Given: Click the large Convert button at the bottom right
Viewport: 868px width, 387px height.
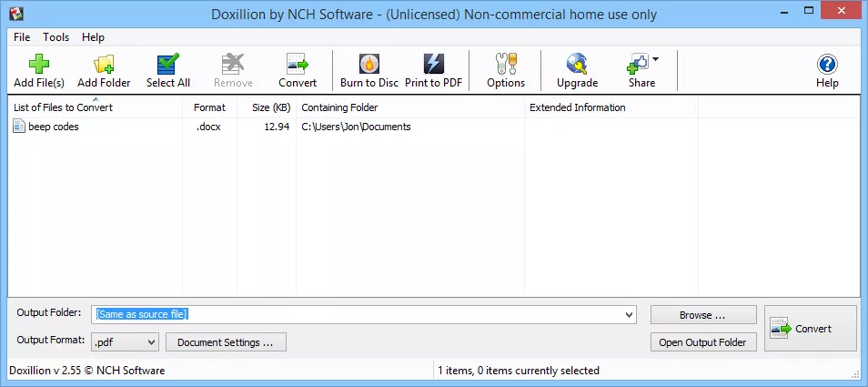Looking at the screenshot, I should 811,329.
